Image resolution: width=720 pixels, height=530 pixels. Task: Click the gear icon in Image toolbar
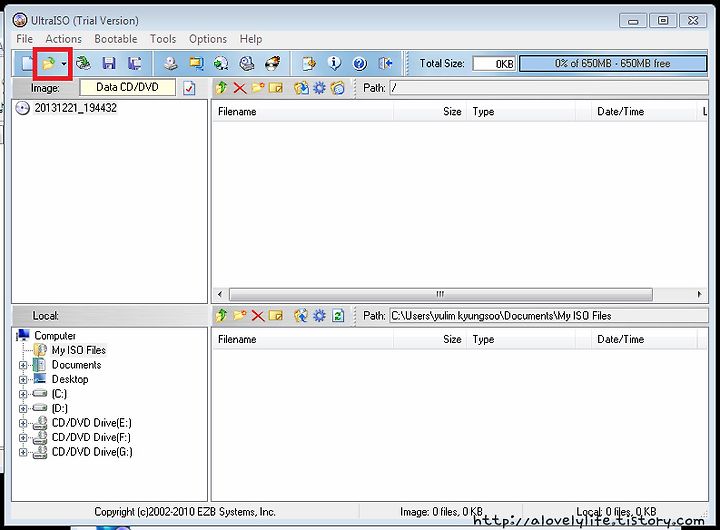click(x=319, y=87)
